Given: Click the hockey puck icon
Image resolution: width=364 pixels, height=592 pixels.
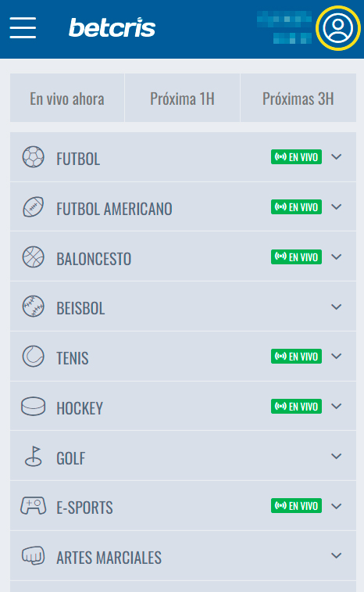Looking at the screenshot, I should tap(33, 406).
